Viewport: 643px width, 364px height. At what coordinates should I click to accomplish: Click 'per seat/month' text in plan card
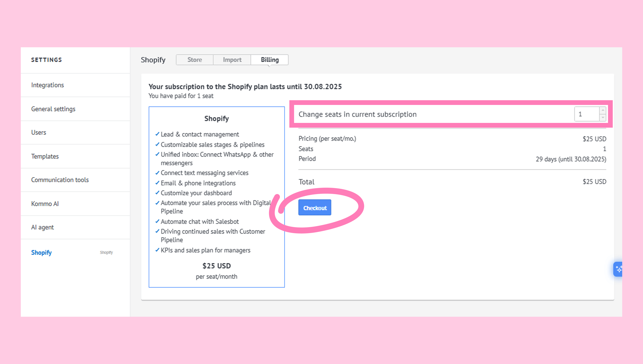tap(217, 277)
